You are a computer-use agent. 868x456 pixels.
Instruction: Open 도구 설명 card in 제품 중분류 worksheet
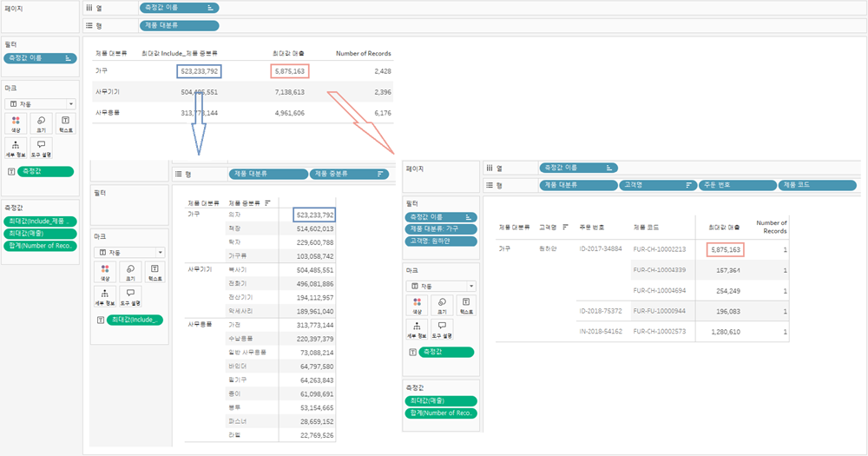[x=130, y=296]
